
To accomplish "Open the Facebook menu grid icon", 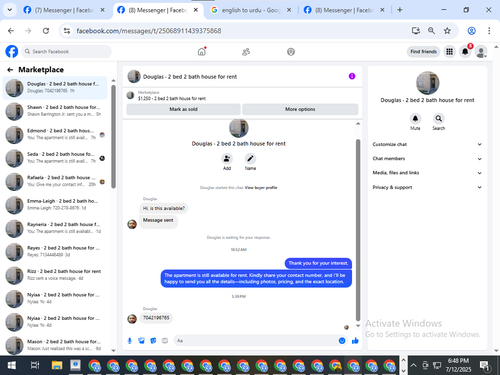I will click(449, 52).
